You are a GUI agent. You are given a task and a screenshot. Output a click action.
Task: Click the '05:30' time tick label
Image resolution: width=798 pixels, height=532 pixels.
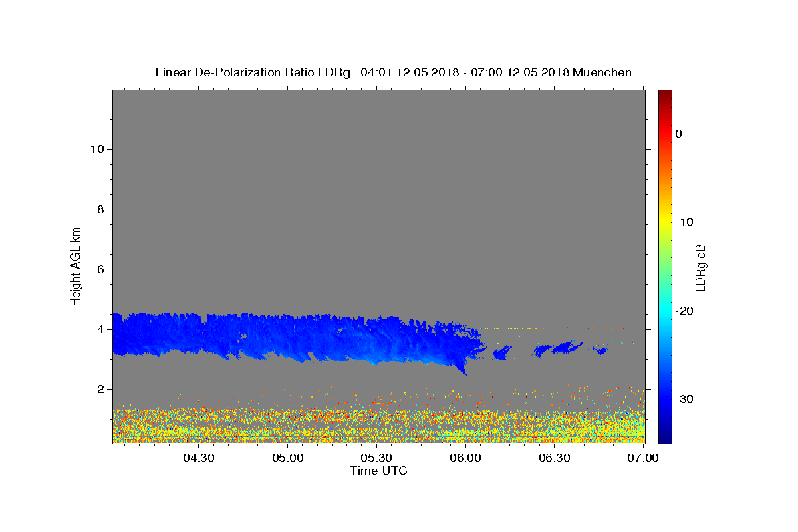tap(376, 458)
